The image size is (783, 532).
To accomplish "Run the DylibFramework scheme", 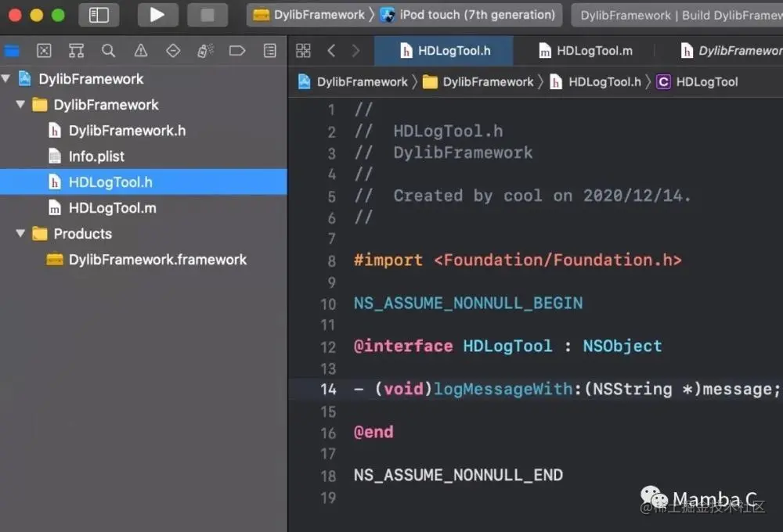I will 157,15.
